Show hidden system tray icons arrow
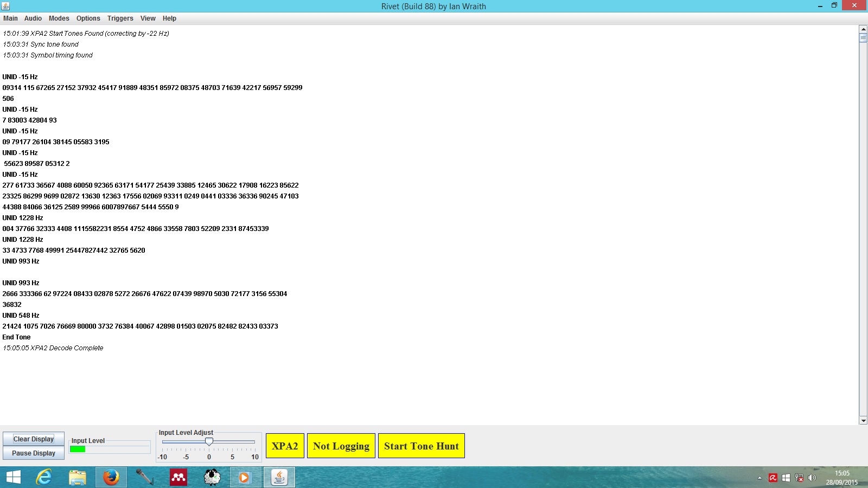868x488 pixels. coord(759,478)
